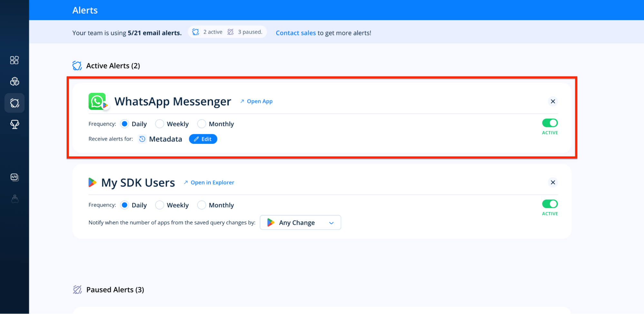Screen dimensions: 644x314
Task: Click the WhatsApp Messenger app icon
Action: [x=97, y=102]
